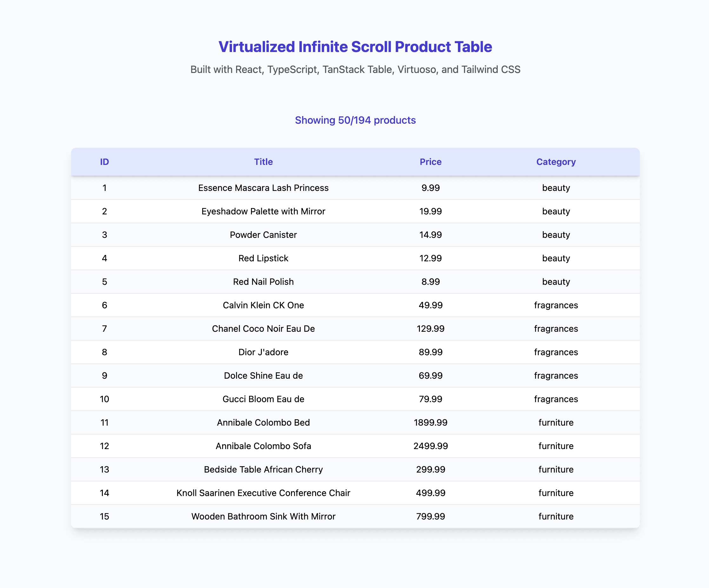709x588 pixels.
Task: Click the Showing 50/194 products text
Action: pos(355,120)
